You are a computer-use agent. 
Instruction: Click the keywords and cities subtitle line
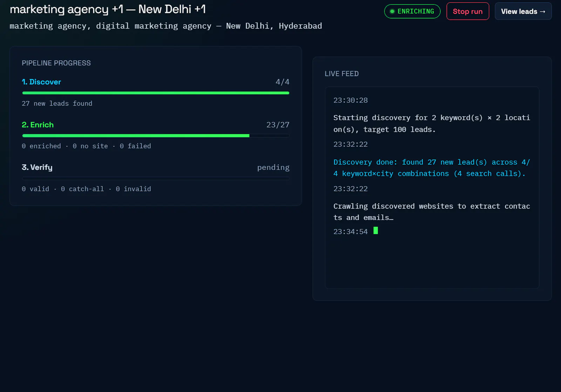165,26
